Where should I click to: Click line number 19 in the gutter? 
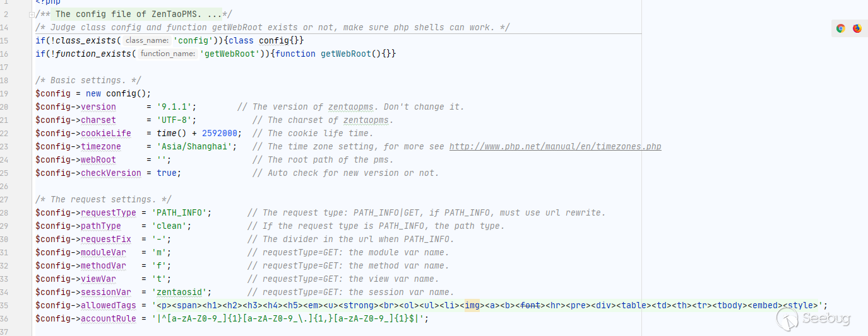(4, 93)
